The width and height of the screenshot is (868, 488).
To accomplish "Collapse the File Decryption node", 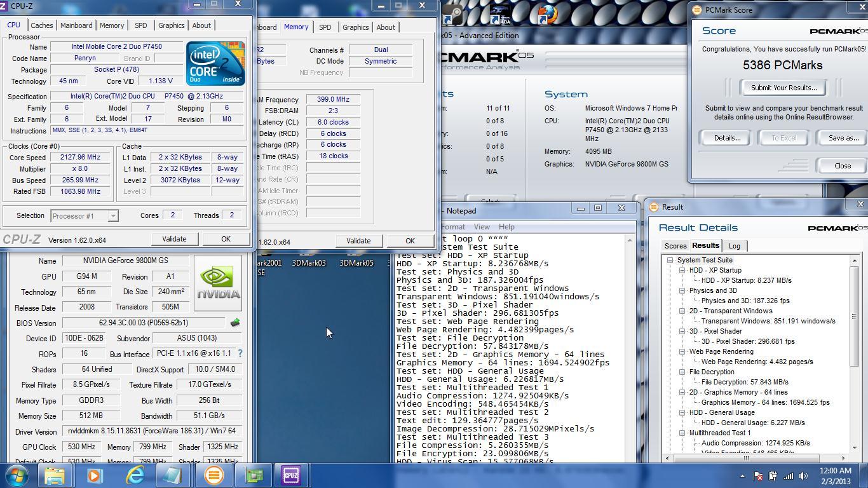I will [682, 372].
